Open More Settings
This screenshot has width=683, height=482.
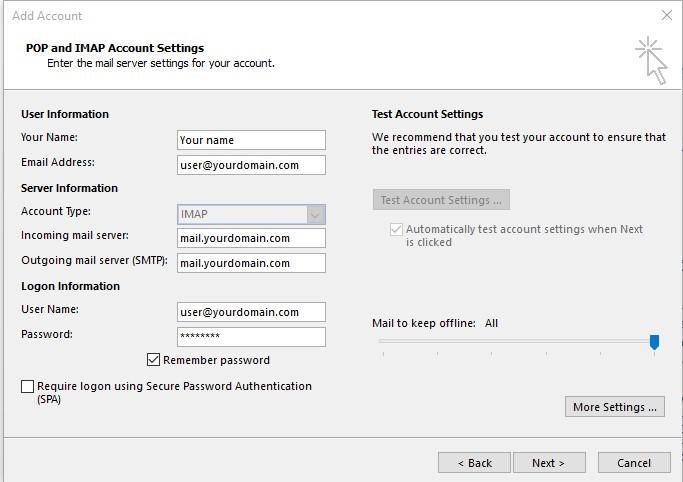[x=615, y=407]
